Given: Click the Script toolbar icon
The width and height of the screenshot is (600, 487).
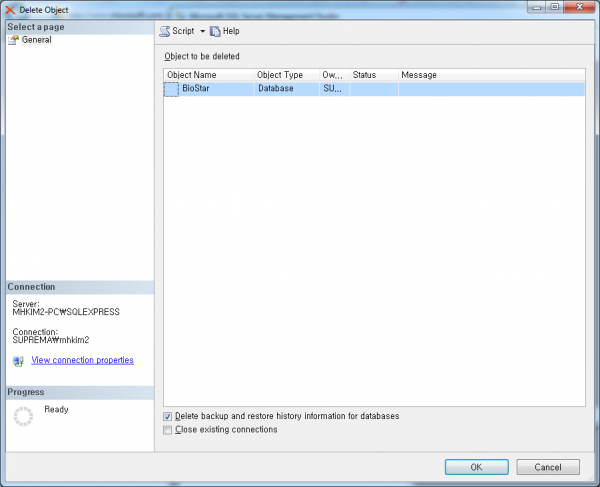Looking at the screenshot, I should [164, 31].
